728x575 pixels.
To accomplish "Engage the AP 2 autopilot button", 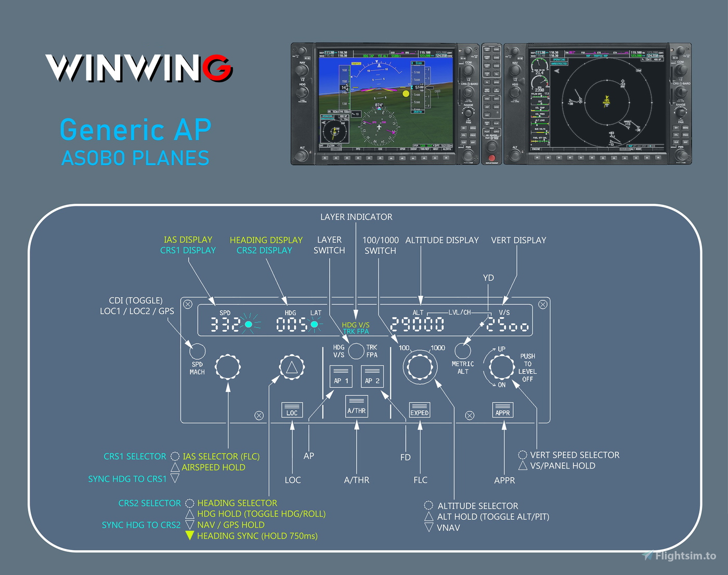I will (373, 376).
